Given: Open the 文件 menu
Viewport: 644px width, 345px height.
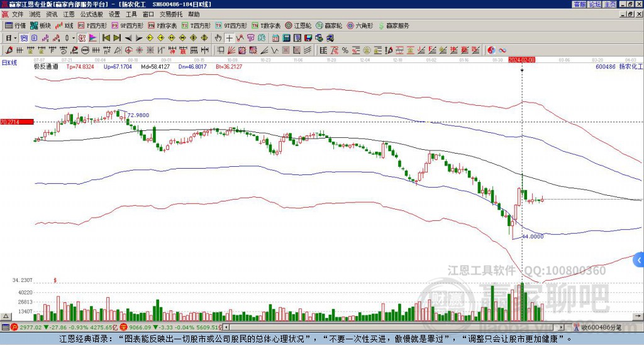Looking at the screenshot, I should [x=18, y=14].
